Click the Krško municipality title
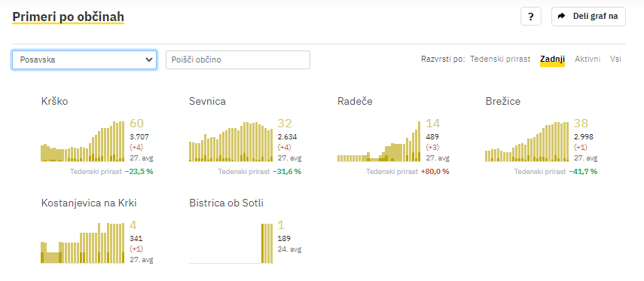 [55, 101]
